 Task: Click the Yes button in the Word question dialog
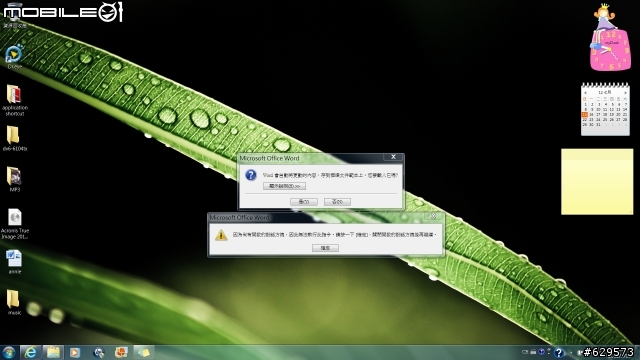[x=304, y=202]
